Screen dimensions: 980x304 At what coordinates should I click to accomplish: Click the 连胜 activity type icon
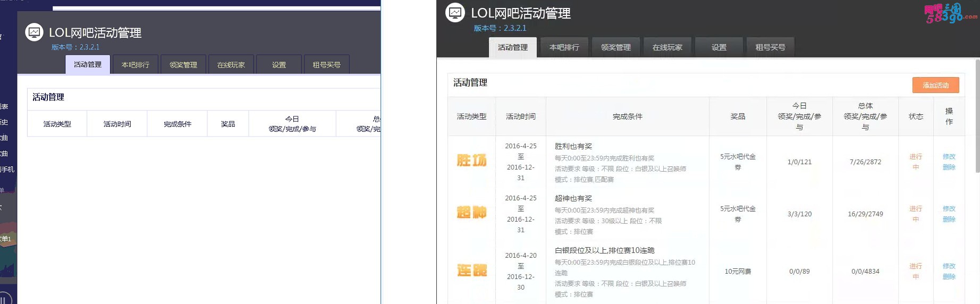[471, 271]
